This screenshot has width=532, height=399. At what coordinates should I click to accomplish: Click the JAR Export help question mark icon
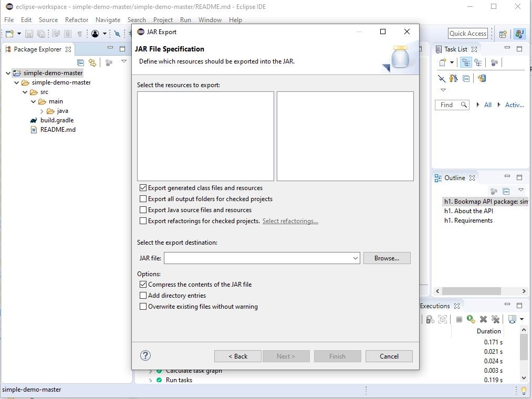click(145, 355)
